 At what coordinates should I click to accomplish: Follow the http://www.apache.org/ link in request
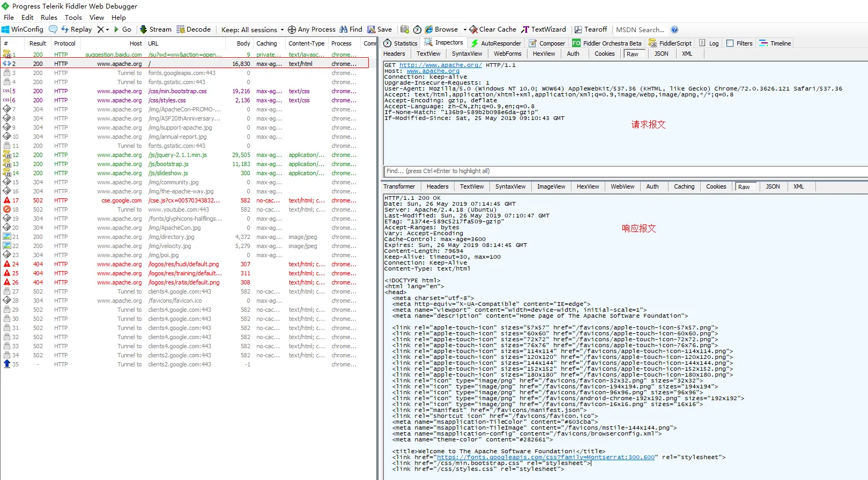coord(440,65)
